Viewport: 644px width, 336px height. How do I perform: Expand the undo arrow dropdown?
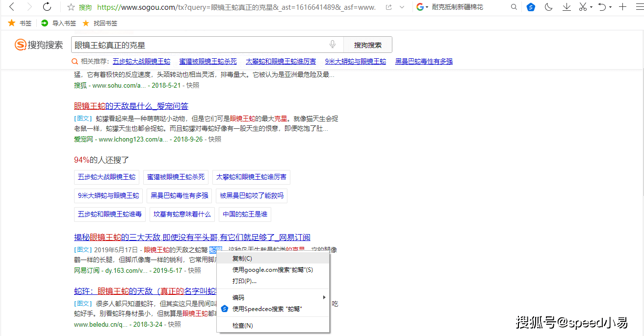(x=610, y=7)
